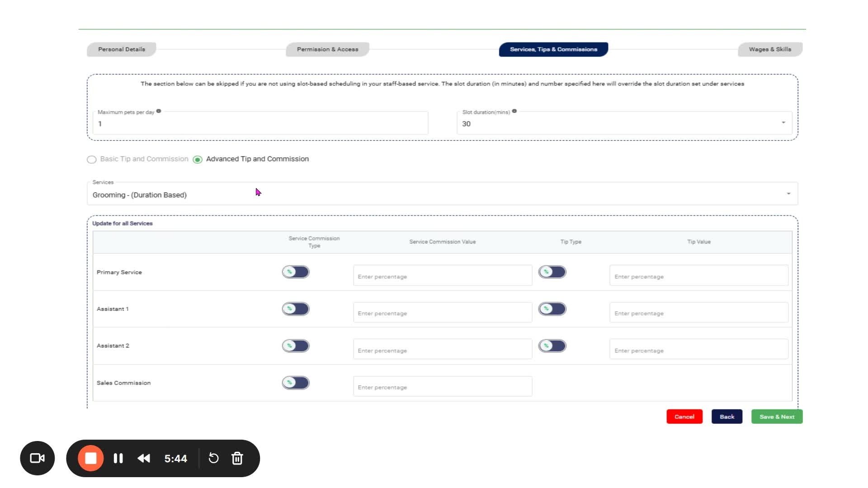Click the Maximum pets per day field

tap(260, 123)
